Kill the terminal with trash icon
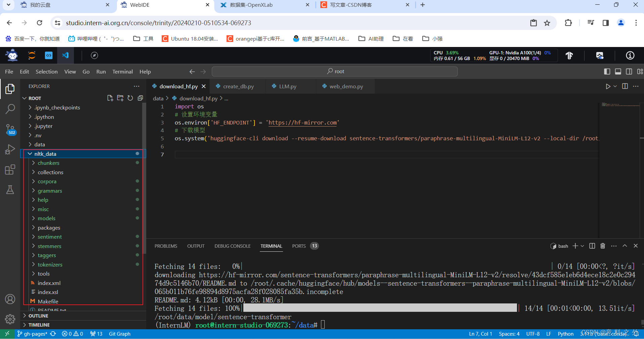Screen dimensions: 644x339 click(x=603, y=246)
